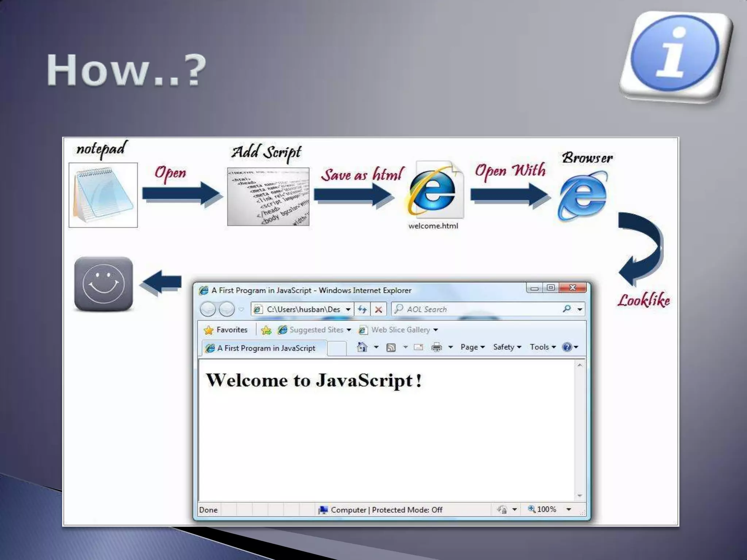Click the Print icon in command bar
The width and height of the screenshot is (747, 560).
click(436, 347)
